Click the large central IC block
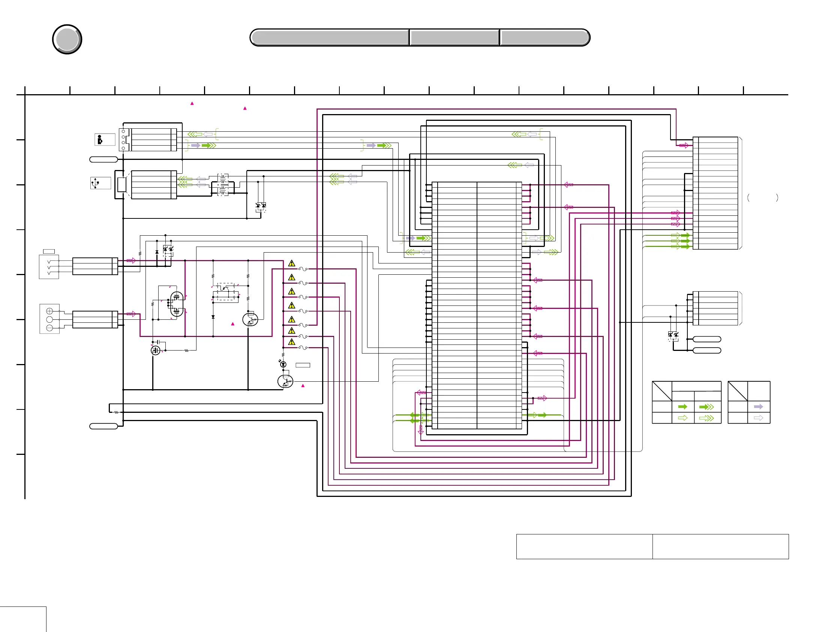840x632 pixels. pyautogui.click(x=477, y=305)
